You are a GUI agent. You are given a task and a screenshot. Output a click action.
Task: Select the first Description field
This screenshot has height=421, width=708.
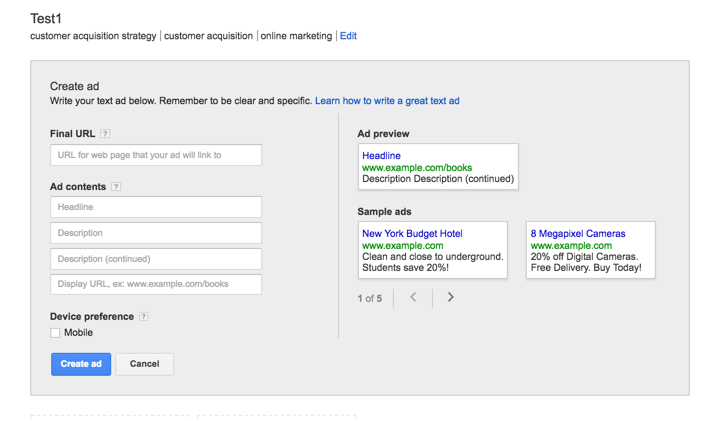pos(156,233)
